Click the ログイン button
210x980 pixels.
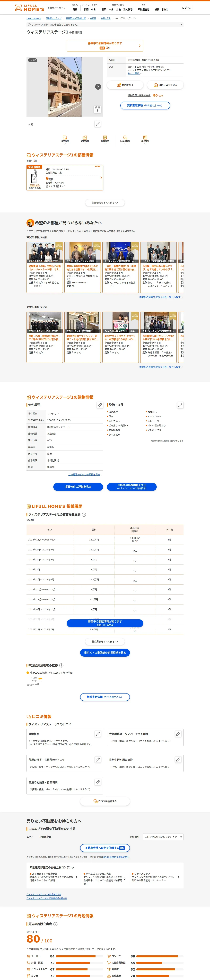click(187, 8)
